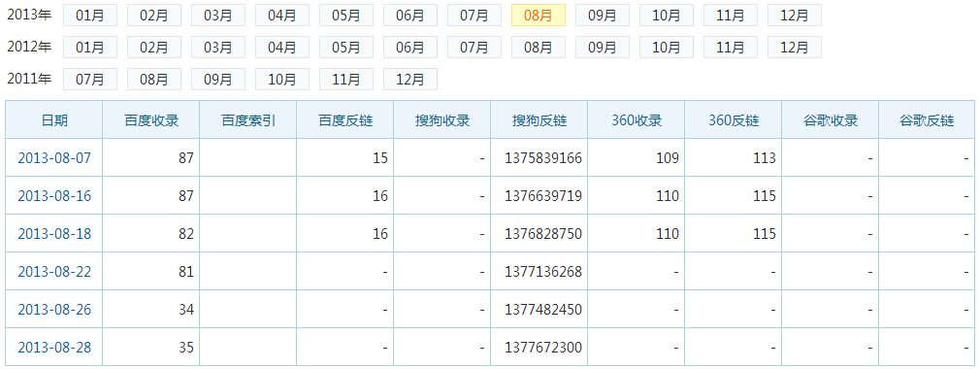980x369 pixels.
Task: Open 08月 of 2012年
Action: (539, 47)
